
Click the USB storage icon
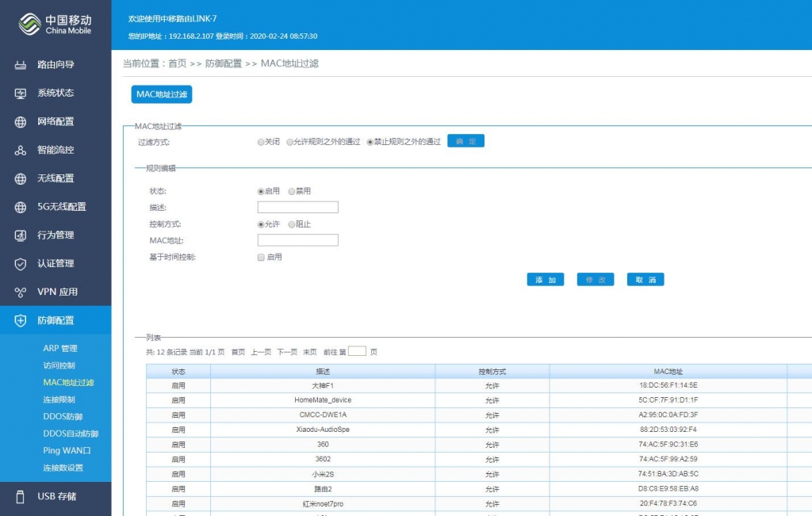(20, 496)
